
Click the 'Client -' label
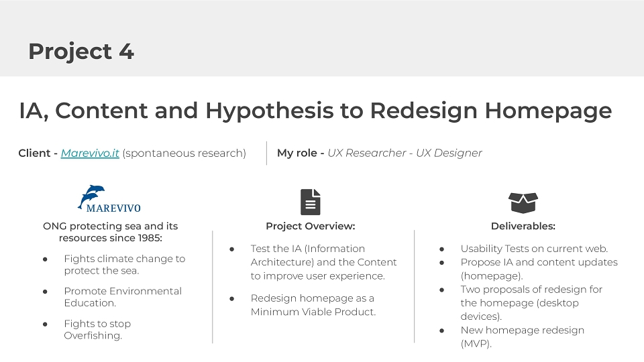38,153
